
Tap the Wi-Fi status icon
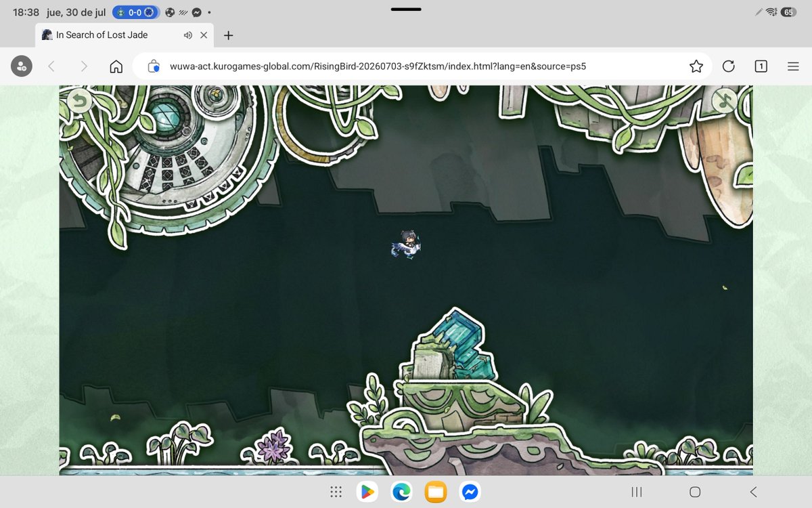point(771,12)
